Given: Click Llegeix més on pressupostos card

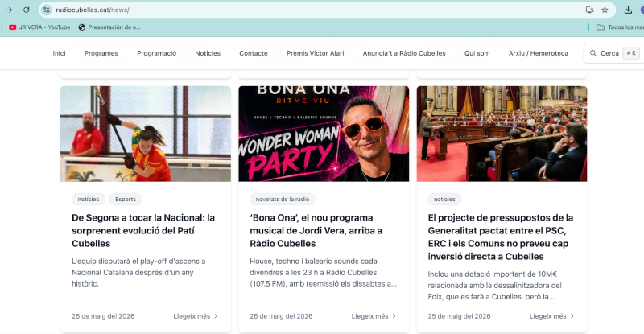Looking at the screenshot, I should pyautogui.click(x=552, y=316).
